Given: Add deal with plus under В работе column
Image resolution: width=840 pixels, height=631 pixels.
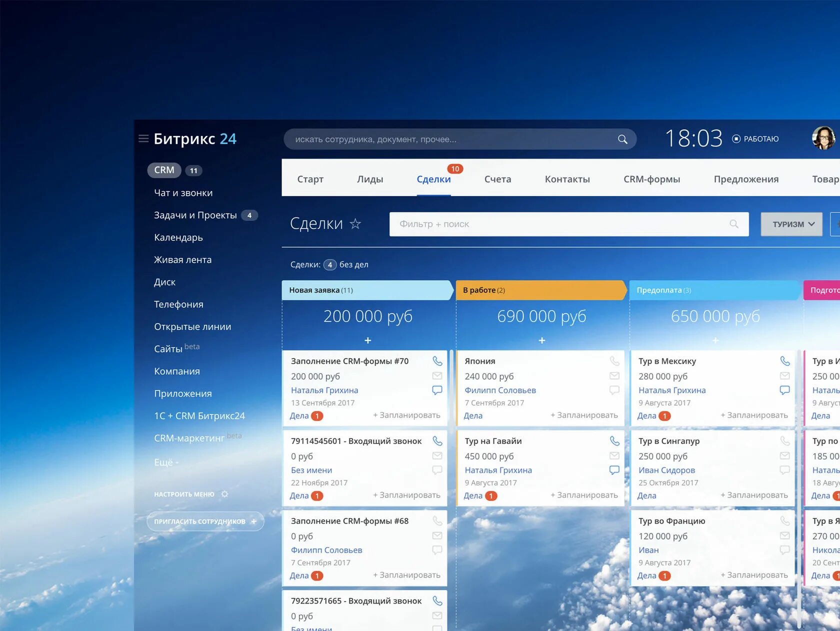Looking at the screenshot, I should pyautogui.click(x=541, y=340).
